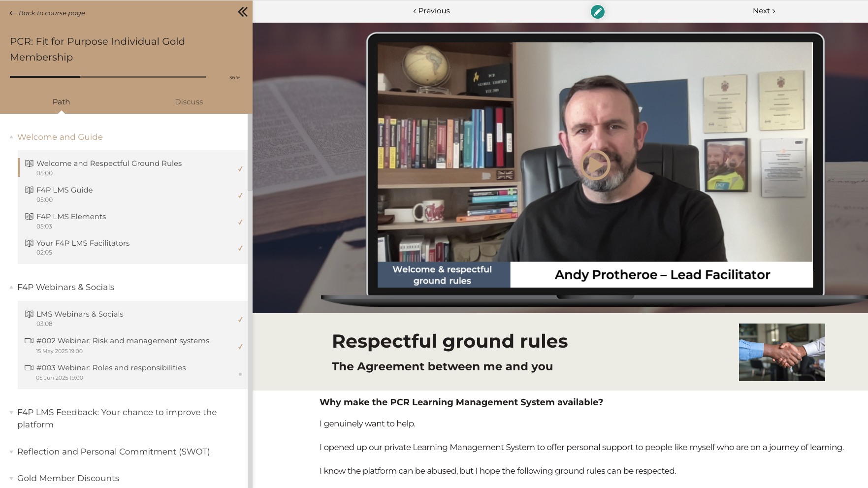Select the Path tab
The image size is (868, 488).
coord(61,102)
